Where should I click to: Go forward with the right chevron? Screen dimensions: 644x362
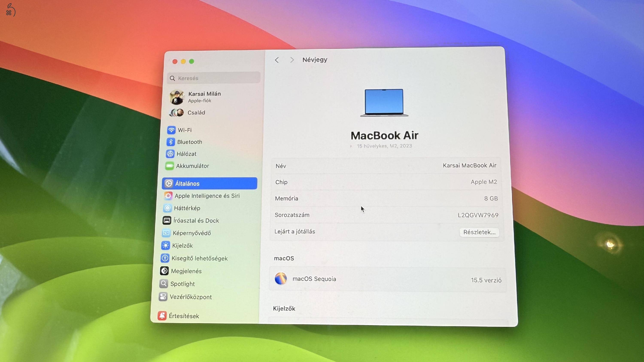click(292, 60)
